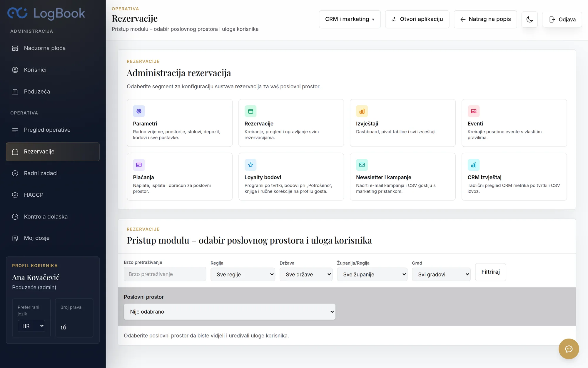Click the Natrag na popis button
Image resolution: width=588 pixels, height=368 pixels.
click(x=485, y=19)
